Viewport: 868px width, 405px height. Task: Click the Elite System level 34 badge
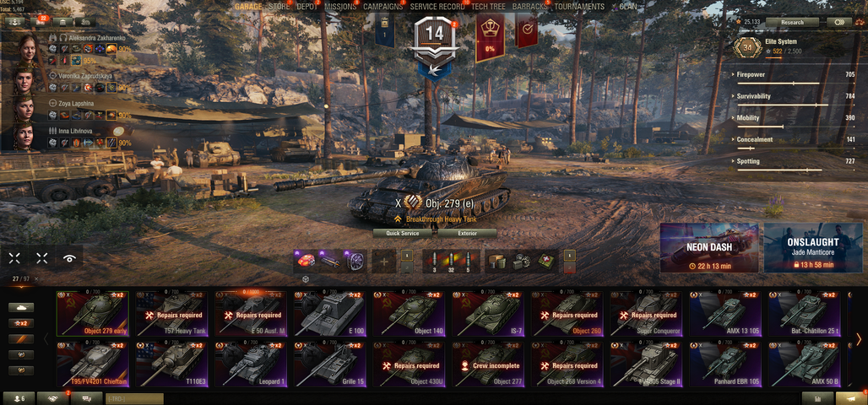[747, 47]
